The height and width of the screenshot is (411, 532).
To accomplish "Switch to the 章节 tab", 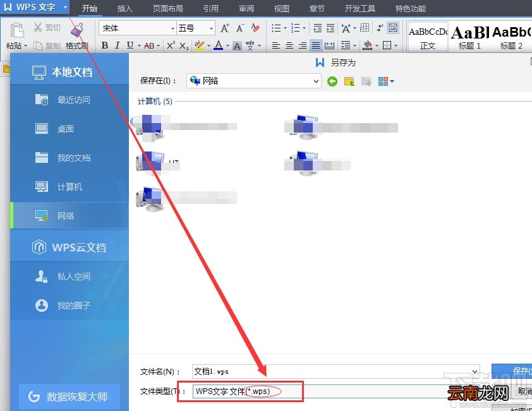I will 317,8.
